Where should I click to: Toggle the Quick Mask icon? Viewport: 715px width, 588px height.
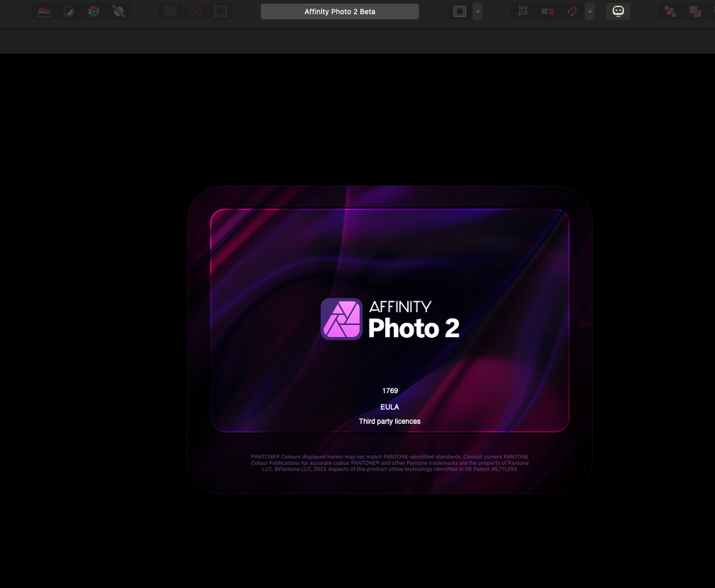point(460,11)
